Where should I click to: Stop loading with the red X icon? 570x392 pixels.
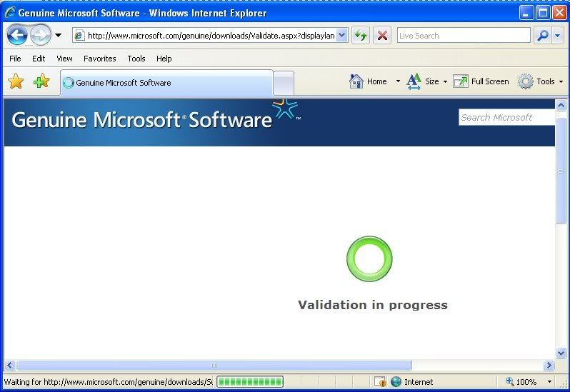pyautogui.click(x=382, y=36)
